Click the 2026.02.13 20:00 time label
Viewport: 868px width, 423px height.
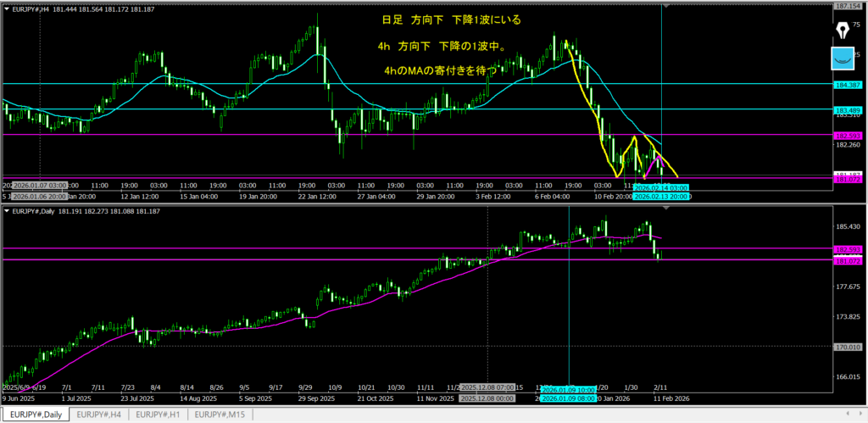tap(663, 195)
